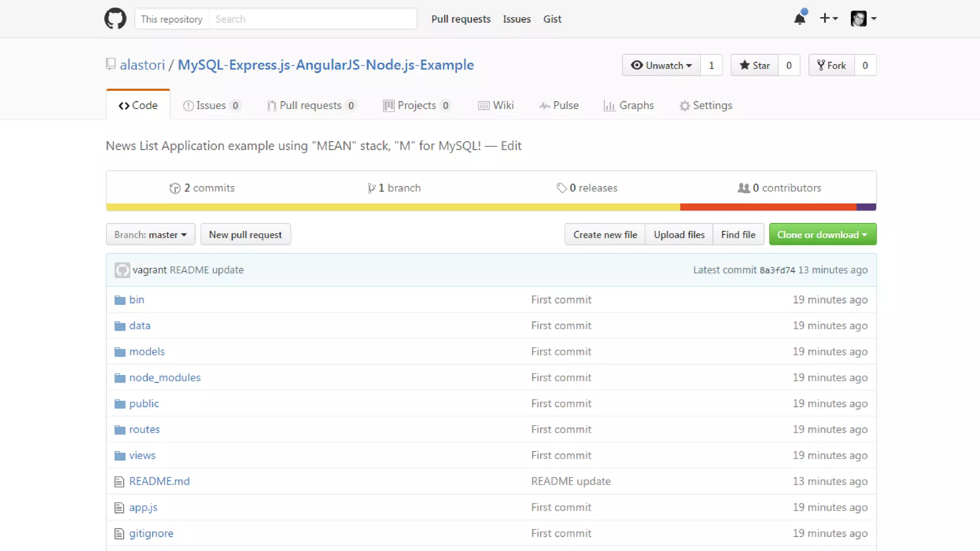Click the Upload files button

(x=679, y=234)
